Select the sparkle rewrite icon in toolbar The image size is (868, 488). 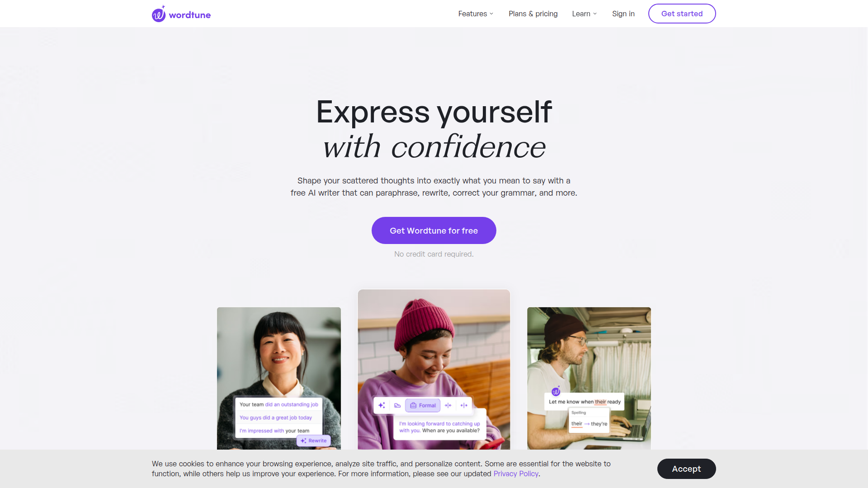(382, 405)
